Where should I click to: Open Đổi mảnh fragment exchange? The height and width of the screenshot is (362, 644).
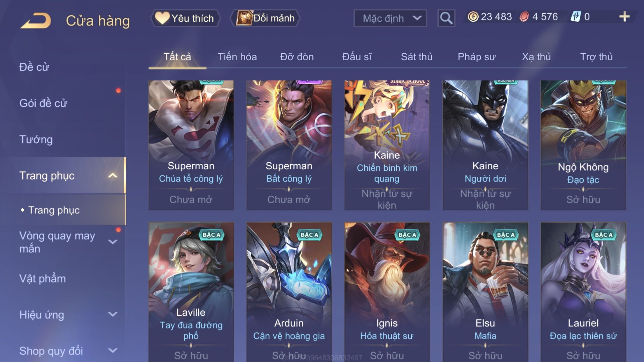pos(265,18)
